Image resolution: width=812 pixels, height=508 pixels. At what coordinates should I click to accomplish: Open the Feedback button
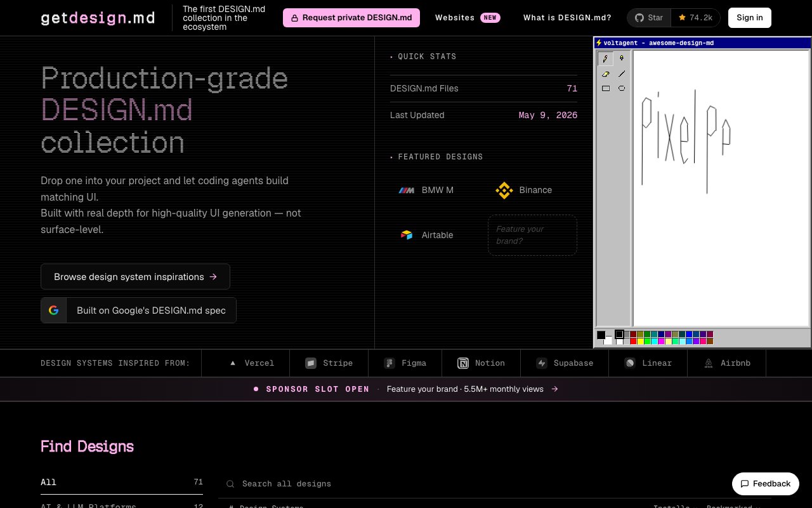(765, 484)
